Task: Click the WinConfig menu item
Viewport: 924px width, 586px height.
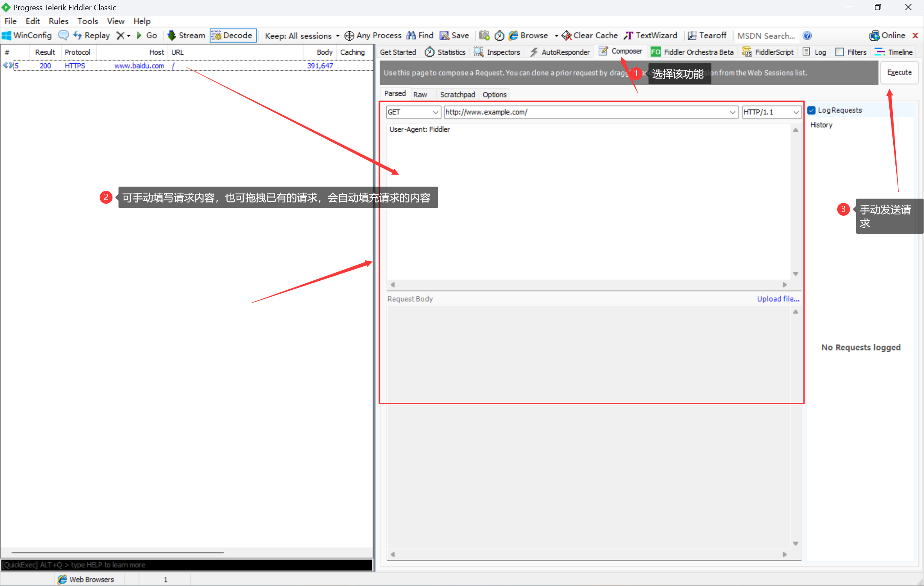Action: 32,35
